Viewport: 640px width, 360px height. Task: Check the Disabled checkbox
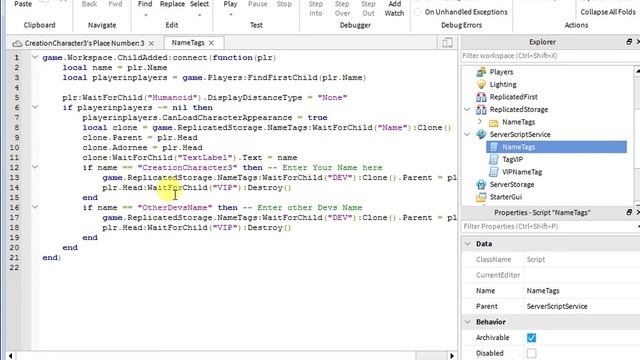tap(531, 353)
